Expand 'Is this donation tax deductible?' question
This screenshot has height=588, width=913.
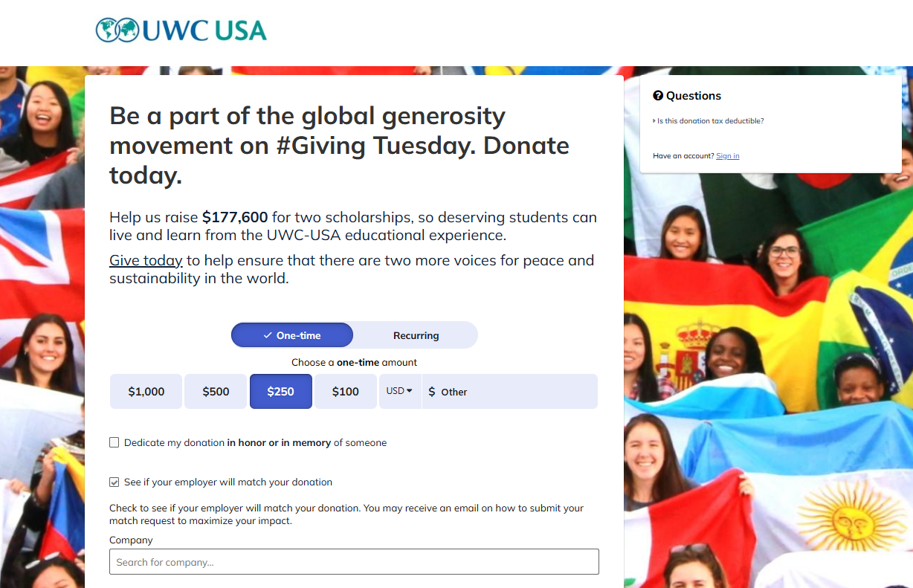709,120
